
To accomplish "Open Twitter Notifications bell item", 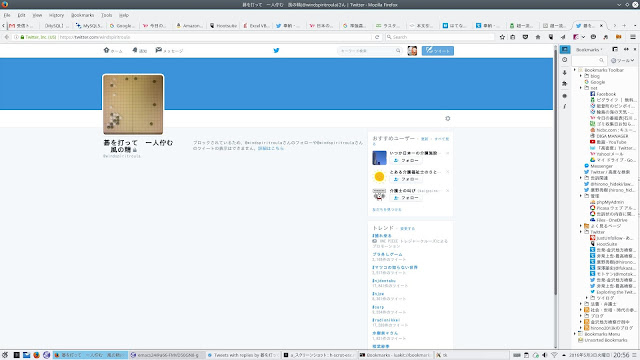I will pyautogui.click(x=140, y=51).
